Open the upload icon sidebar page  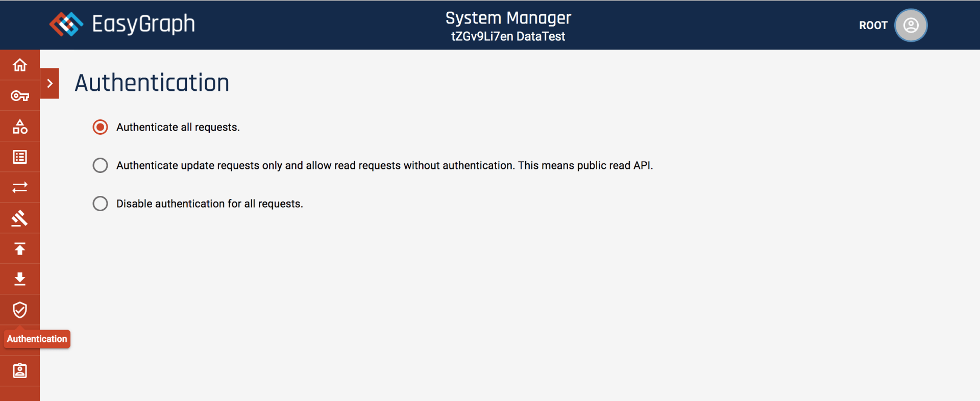click(20, 249)
